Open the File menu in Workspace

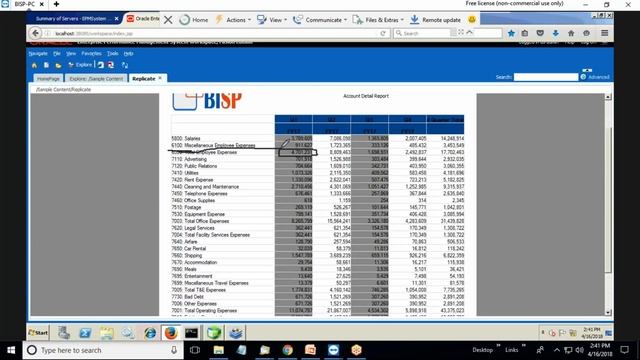click(57, 53)
